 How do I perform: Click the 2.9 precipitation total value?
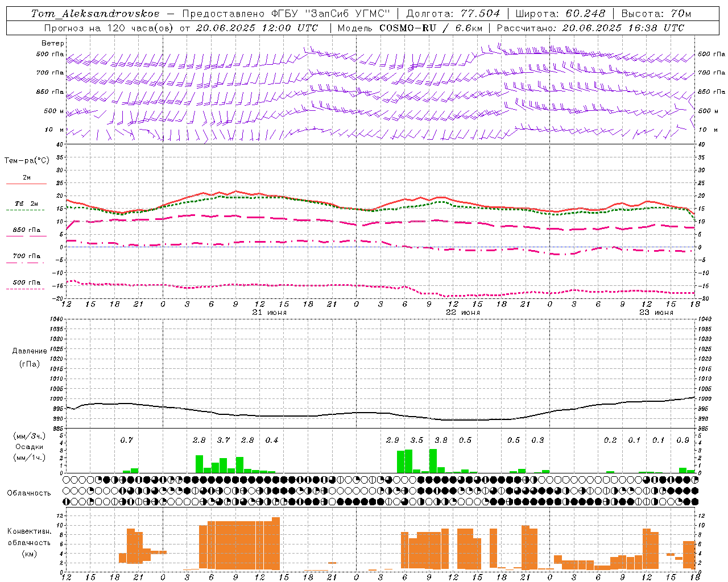392,440
